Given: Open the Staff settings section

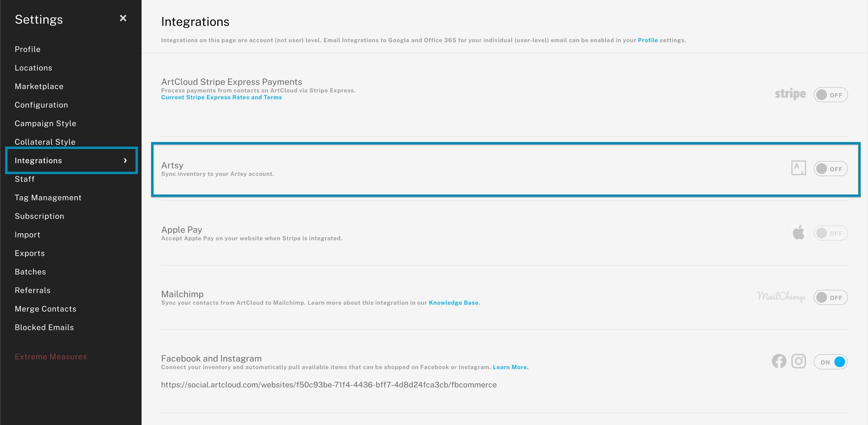Looking at the screenshot, I should pyautogui.click(x=25, y=179).
